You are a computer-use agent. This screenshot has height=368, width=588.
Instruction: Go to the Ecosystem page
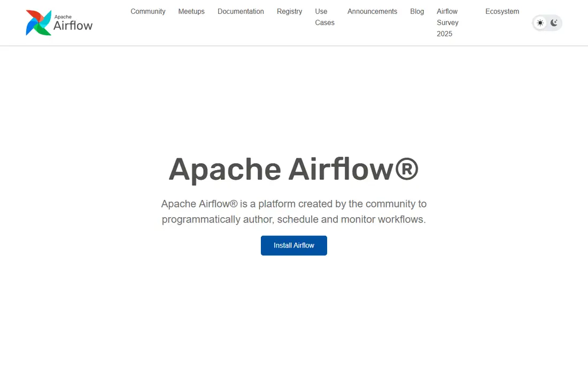coord(502,12)
